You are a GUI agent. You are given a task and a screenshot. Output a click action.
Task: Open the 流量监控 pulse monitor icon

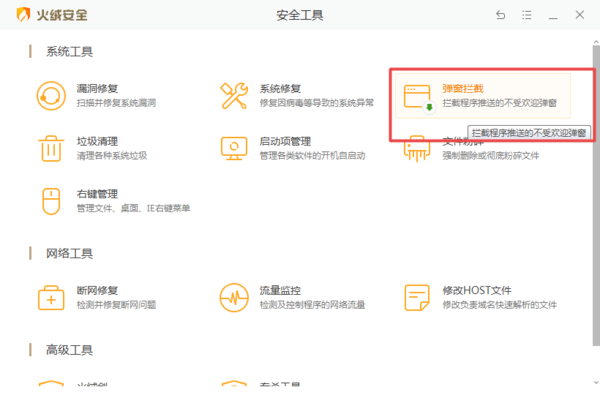click(x=234, y=298)
